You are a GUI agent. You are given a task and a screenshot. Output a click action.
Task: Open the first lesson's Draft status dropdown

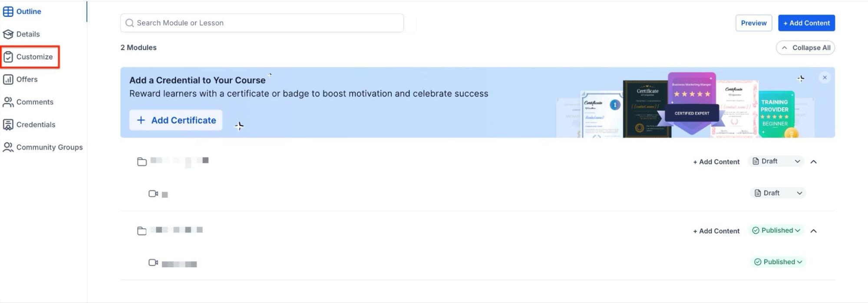(x=778, y=193)
